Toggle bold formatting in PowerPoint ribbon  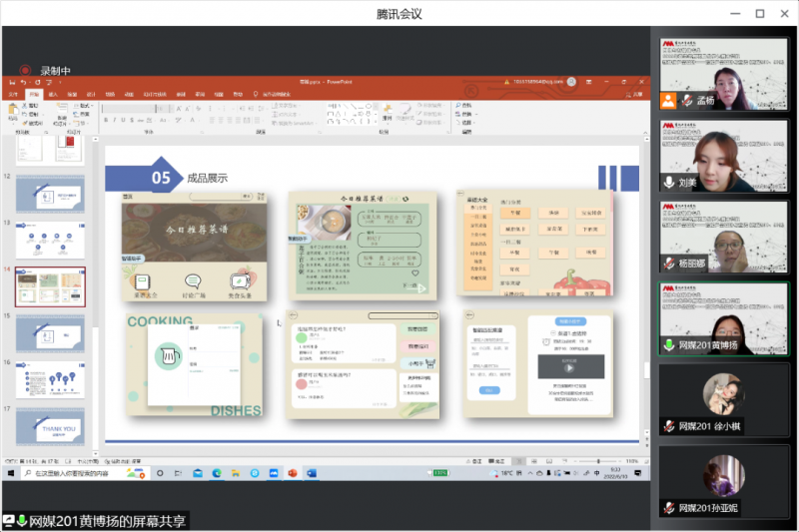coord(105,119)
